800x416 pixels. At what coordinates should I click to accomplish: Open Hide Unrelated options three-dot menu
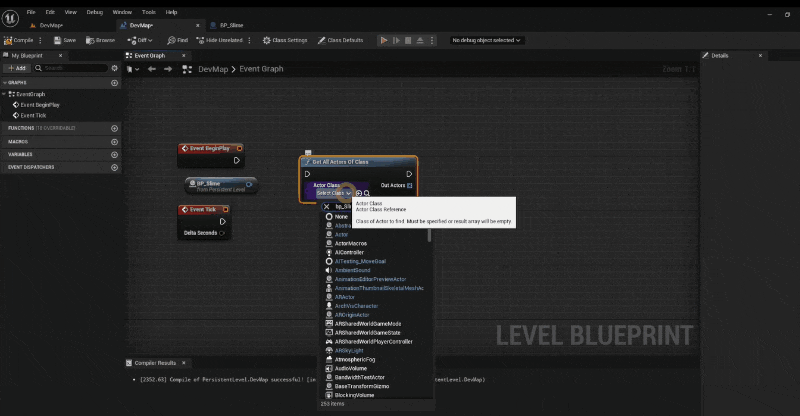(249, 40)
